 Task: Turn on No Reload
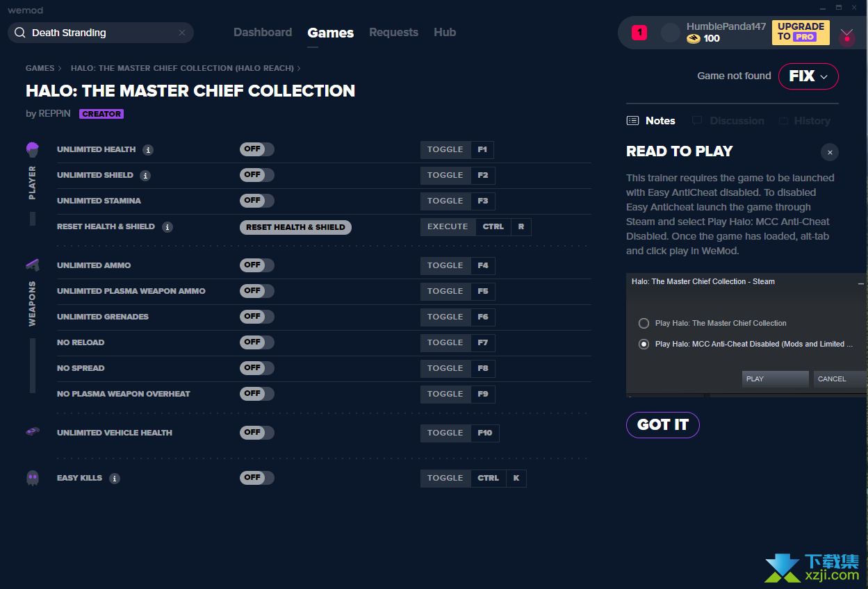pyautogui.click(x=257, y=342)
